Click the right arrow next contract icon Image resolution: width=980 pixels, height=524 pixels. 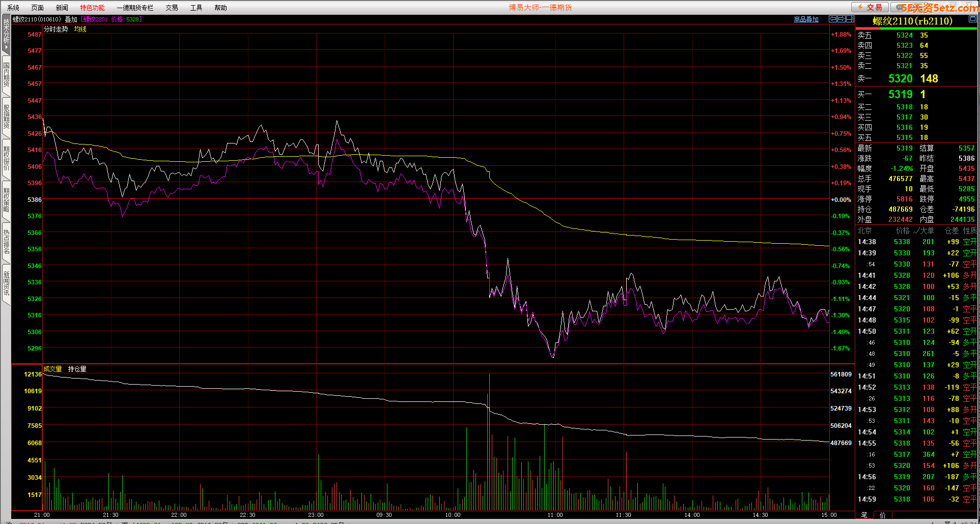tap(842, 19)
